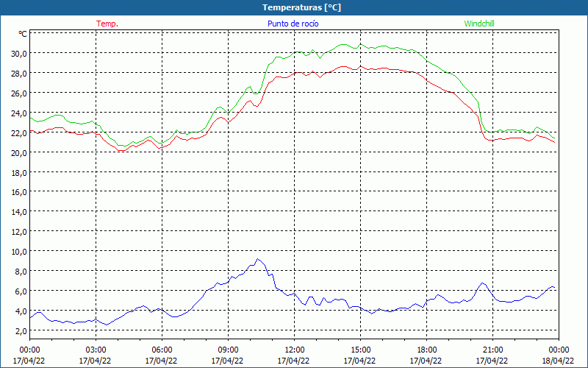Click the "16,0" y-axis label
The height and width of the screenshot is (368, 588).
(x=19, y=192)
